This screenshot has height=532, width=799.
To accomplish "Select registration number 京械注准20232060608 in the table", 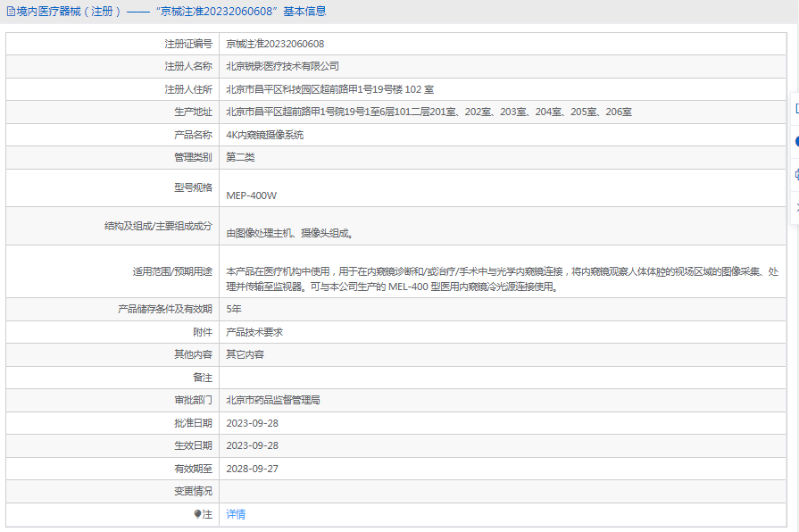I will point(275,44).
